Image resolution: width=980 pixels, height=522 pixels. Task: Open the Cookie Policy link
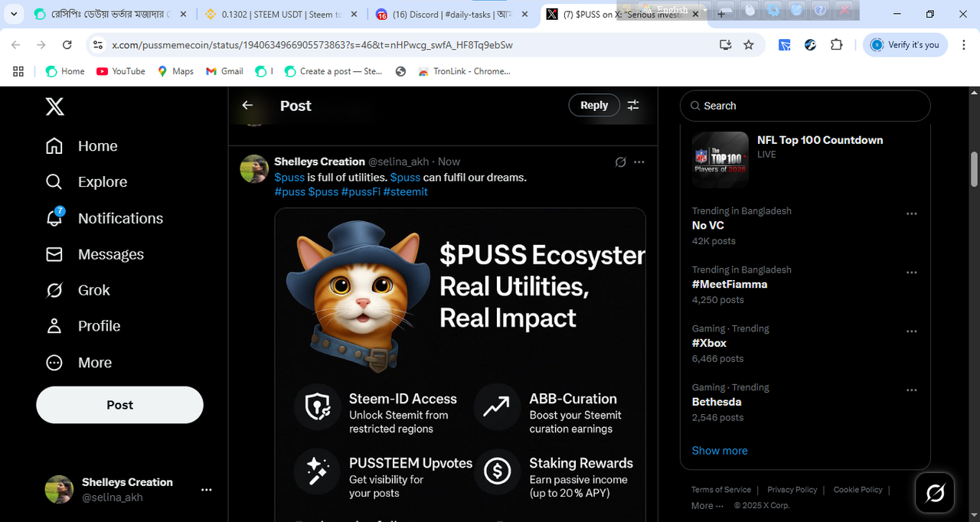point(858,490)
